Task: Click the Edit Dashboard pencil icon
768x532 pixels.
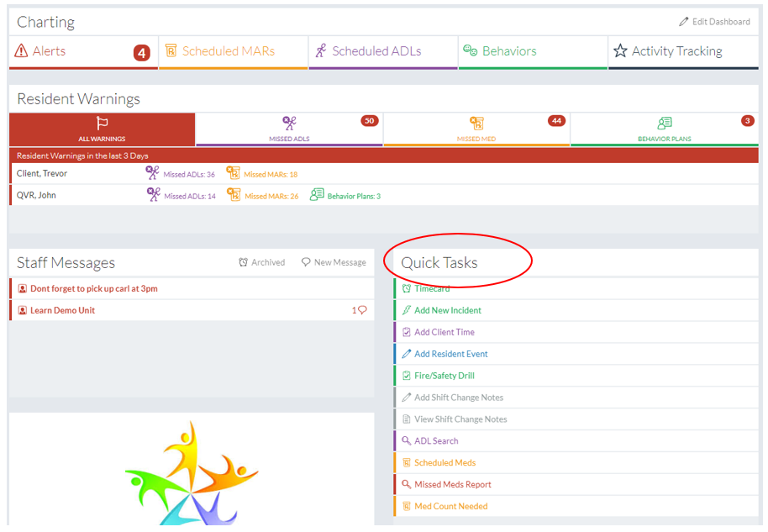Action: 684,22
